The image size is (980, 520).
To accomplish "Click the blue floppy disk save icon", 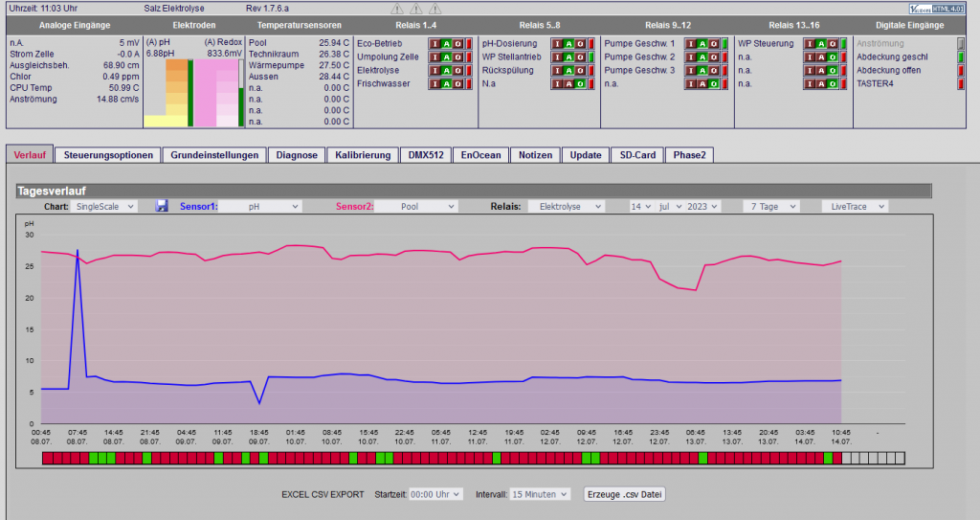I will click(x=162, y=206).
